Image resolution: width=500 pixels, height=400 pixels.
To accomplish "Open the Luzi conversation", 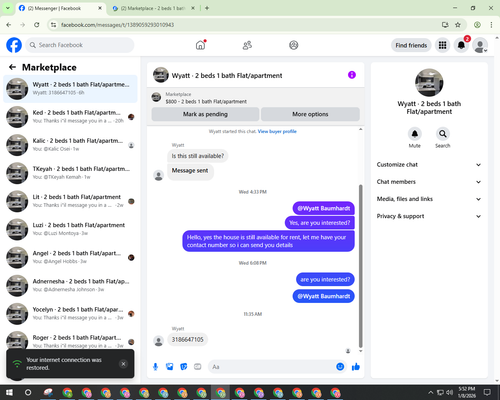I will 70,229.
